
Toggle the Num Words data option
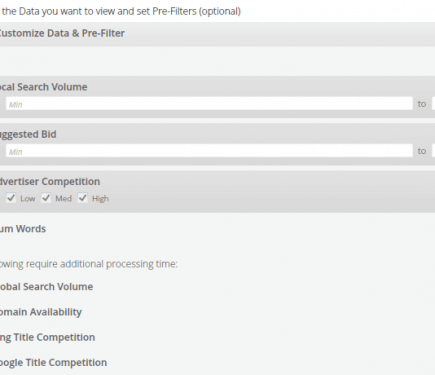pyautogui.click(x=23, y=229)
